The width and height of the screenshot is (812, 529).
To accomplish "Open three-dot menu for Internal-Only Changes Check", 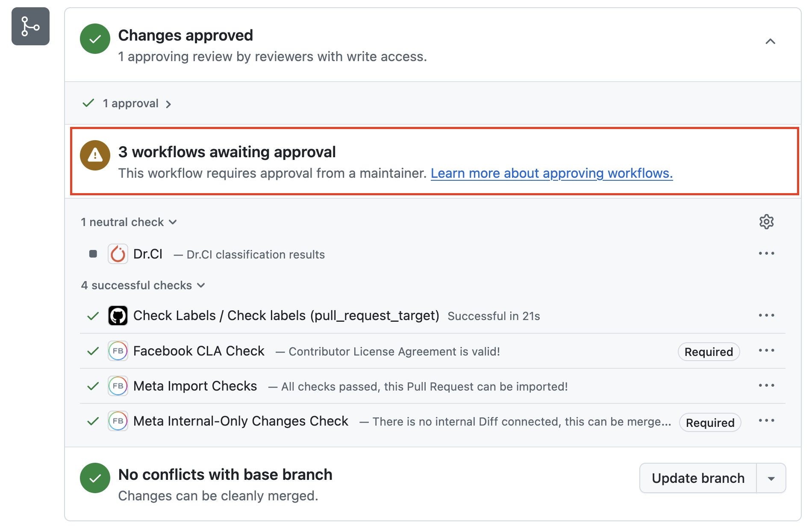I will coord(766,421).
